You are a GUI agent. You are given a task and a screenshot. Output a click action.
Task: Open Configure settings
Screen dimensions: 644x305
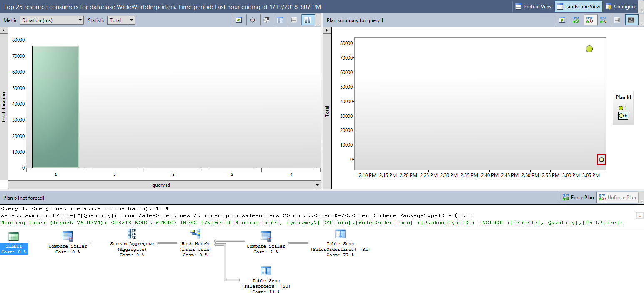click(x=621, y=7)
